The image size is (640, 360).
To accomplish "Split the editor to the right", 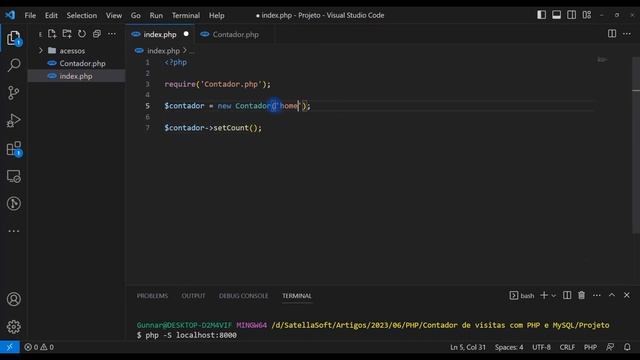I will click(x=612, y=33).
